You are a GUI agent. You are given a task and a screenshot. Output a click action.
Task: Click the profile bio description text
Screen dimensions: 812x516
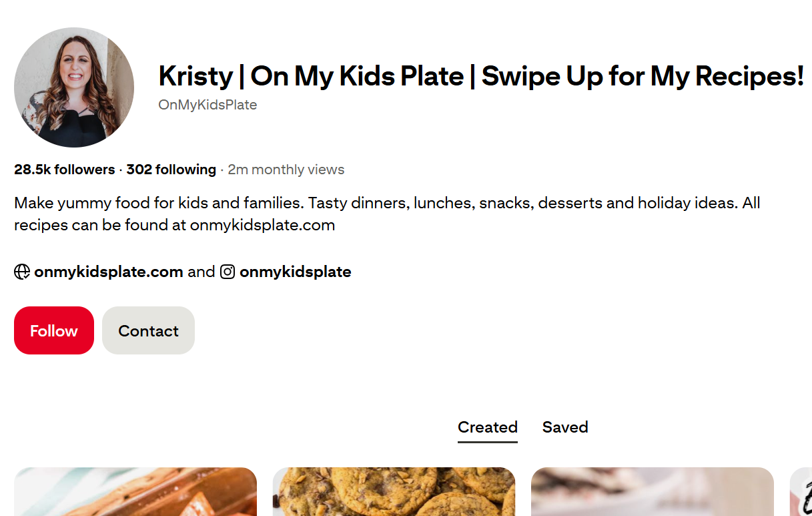click(387, 214)
